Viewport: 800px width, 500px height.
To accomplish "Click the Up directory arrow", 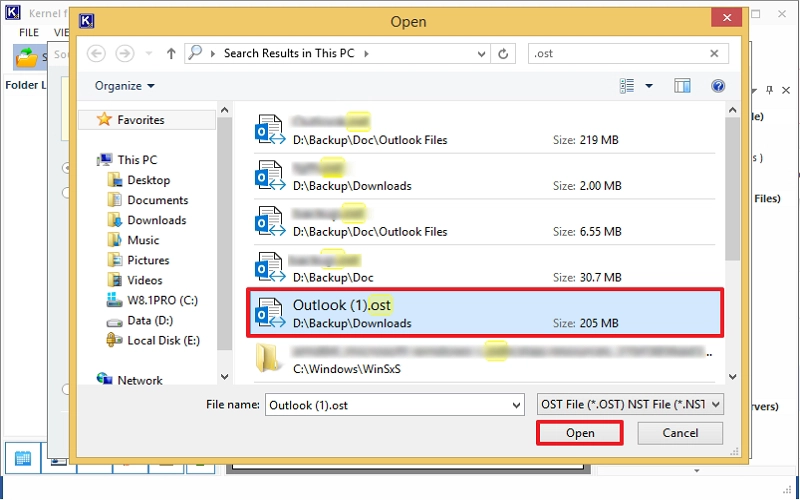I will 171,53.
